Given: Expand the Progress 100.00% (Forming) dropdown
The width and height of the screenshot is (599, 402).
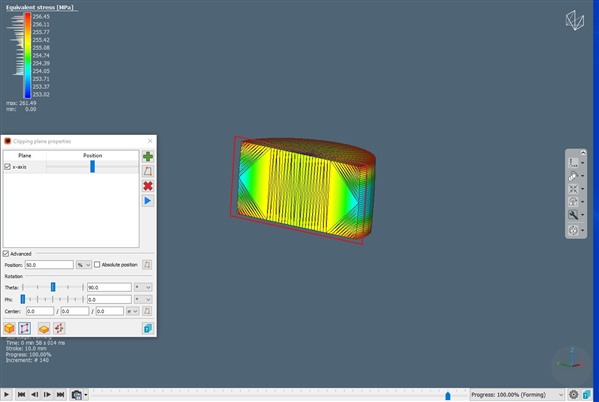Looking at the screenshot, I should tap(517, 395).
